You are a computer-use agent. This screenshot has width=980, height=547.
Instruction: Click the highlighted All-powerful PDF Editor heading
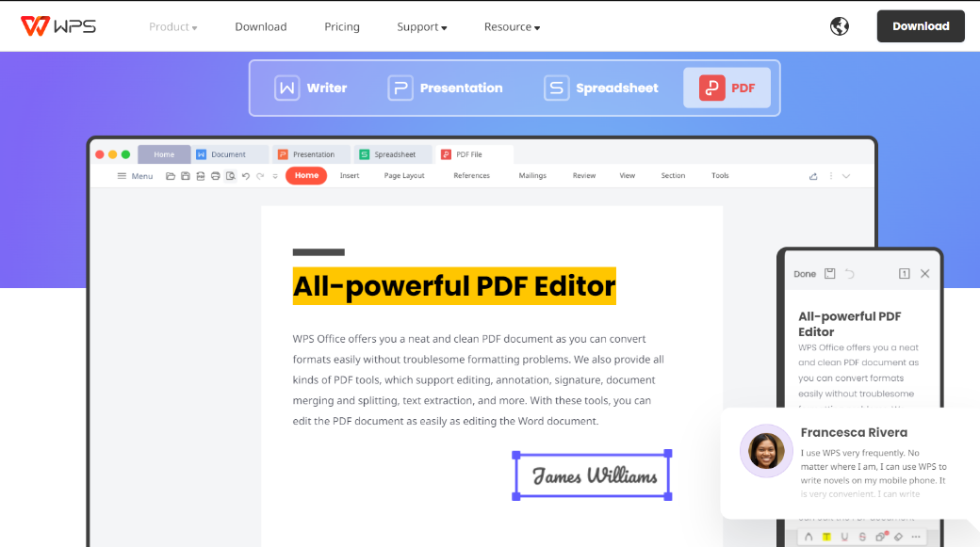click(454, 286)
